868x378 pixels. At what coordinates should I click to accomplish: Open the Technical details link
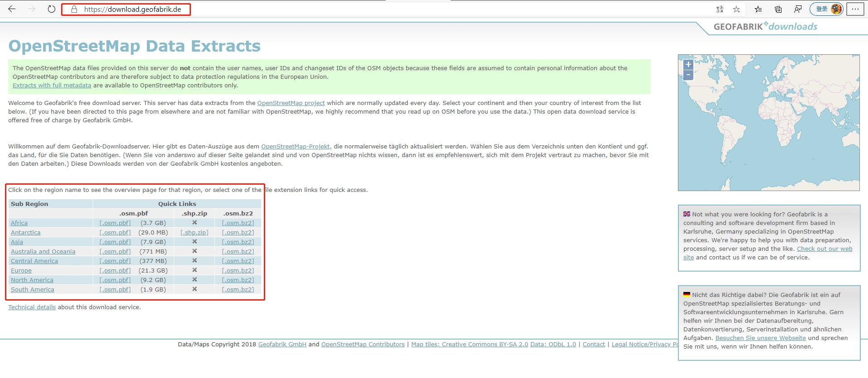pos(32,307)
